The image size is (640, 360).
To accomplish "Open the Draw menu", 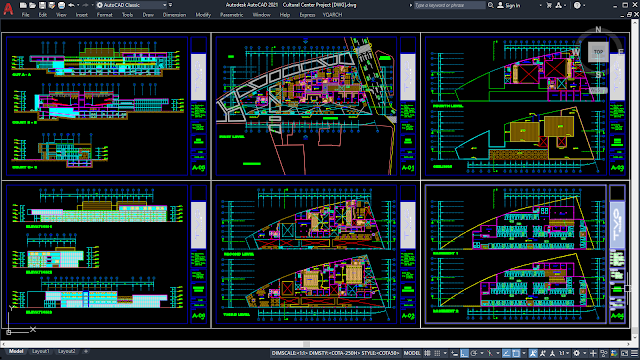I will tap(148, 15).
